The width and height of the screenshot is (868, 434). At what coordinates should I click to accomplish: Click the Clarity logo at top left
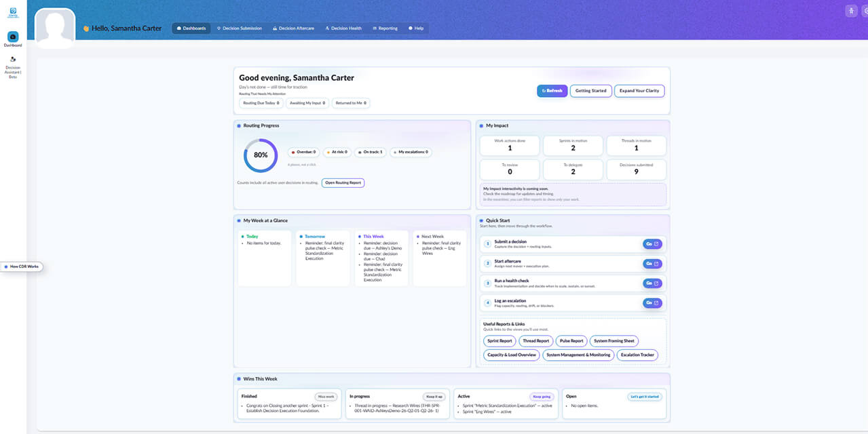coord(13,12)
